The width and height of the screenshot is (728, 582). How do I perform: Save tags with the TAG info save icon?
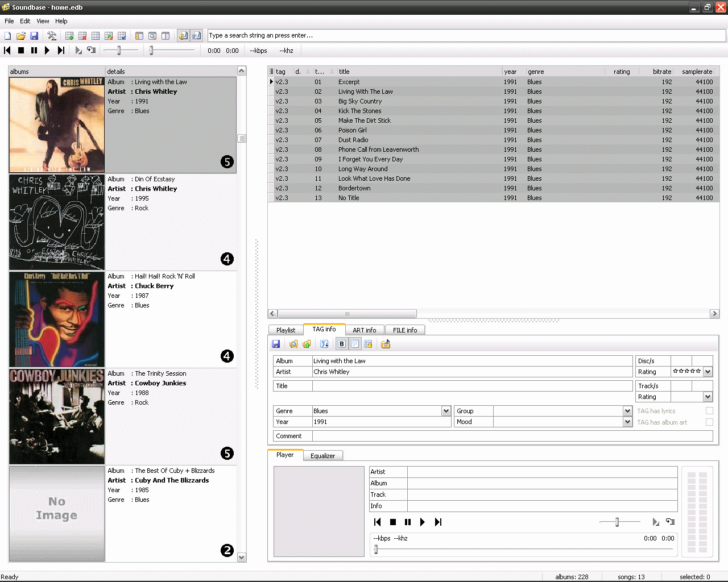click(x=276, y=344)
